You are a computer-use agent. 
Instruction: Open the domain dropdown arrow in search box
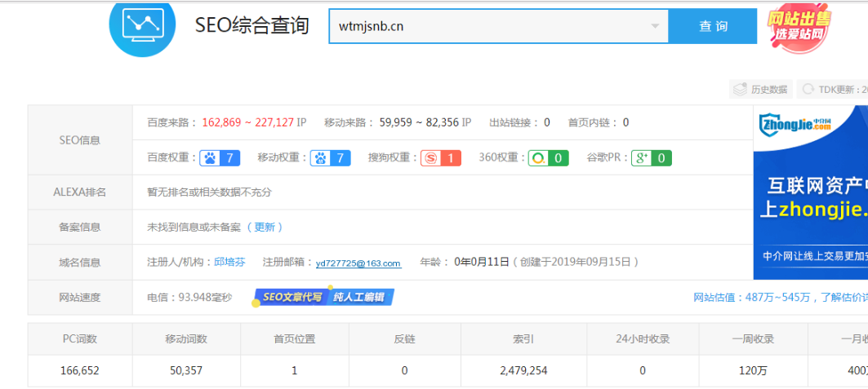[x=655, y=26]
